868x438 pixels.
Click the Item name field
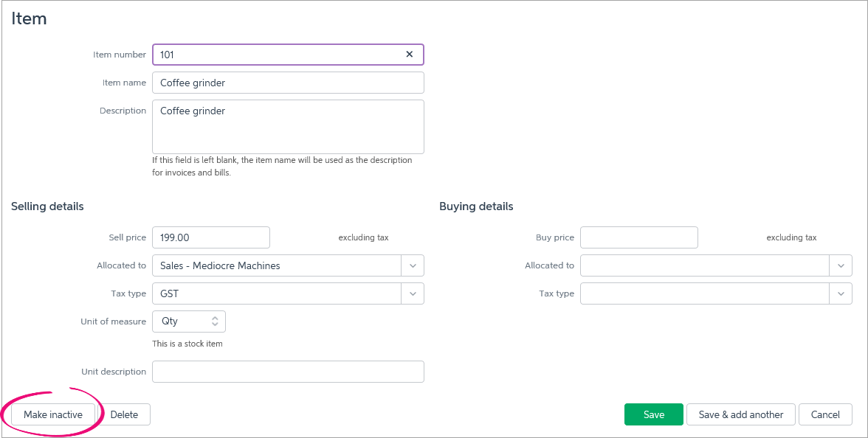pos(288,83)
